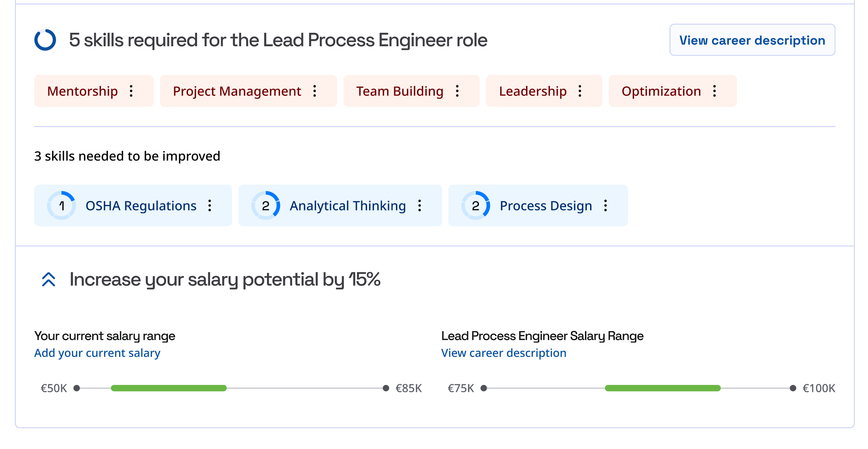
Task: Open View career description link under salary range
Action: (x=503, y=353)
